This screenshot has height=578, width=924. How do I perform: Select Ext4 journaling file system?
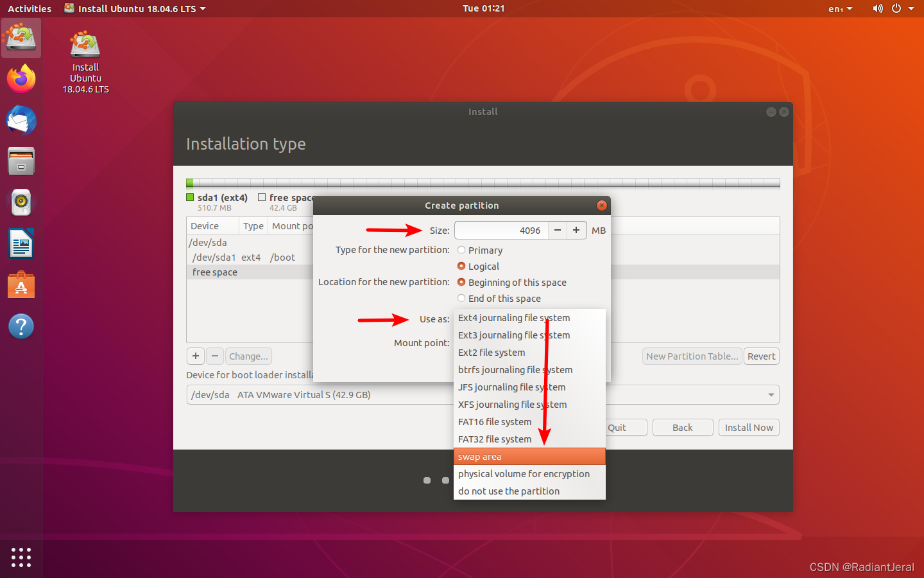529,318
